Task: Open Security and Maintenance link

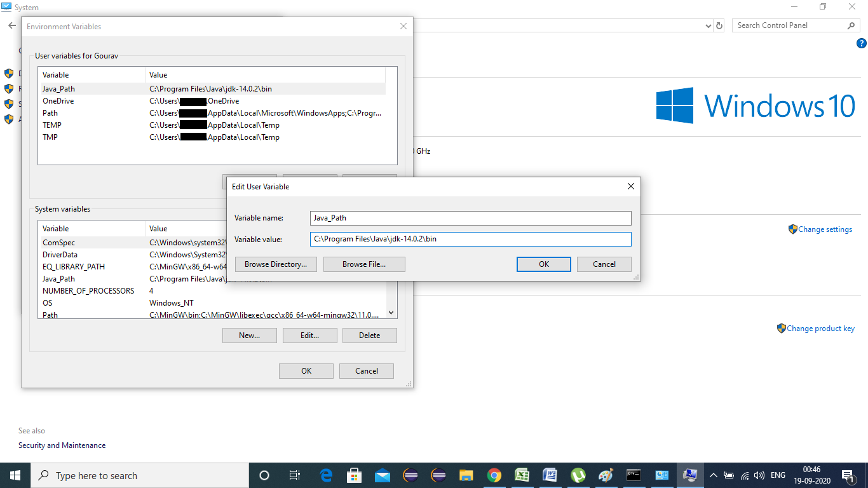Action: (x=62, y=445)
